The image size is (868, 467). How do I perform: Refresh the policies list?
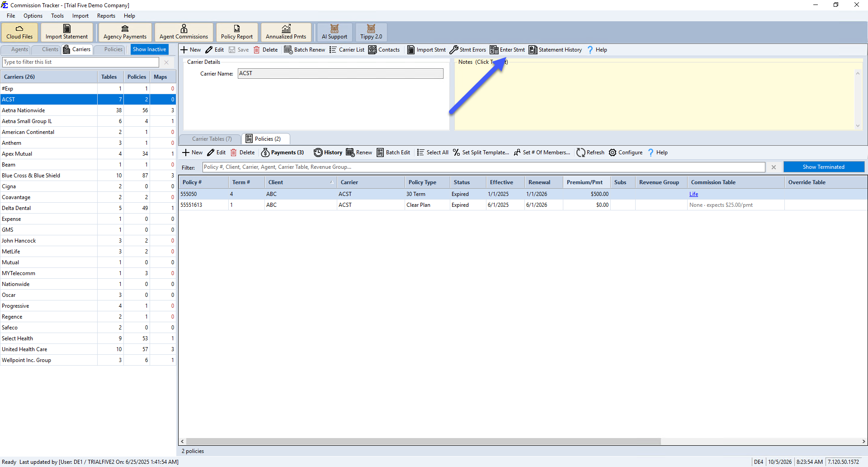coord(590,152)
